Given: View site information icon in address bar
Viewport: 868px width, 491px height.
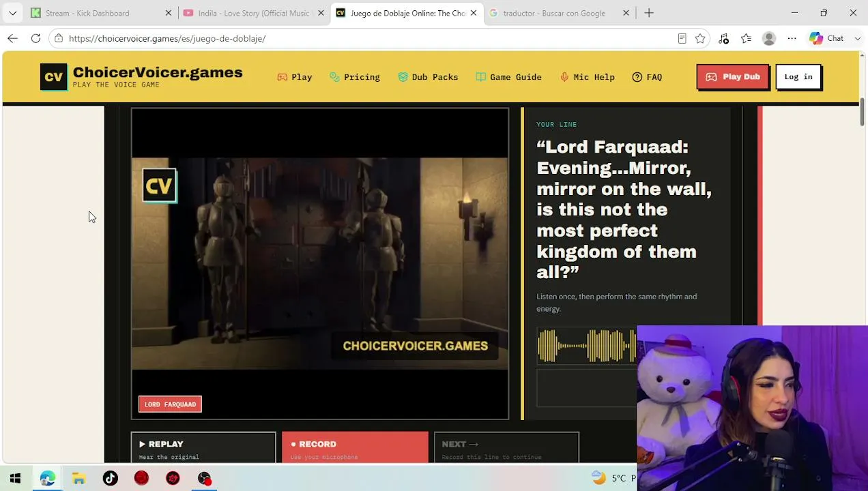Looking at the screenshot, I should click(59, 38).
